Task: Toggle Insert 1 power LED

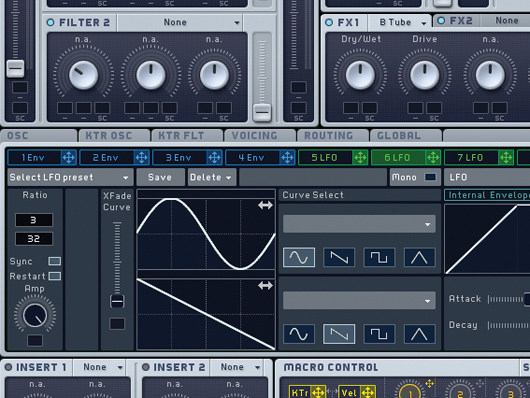Action: click(x=8, y=367)
